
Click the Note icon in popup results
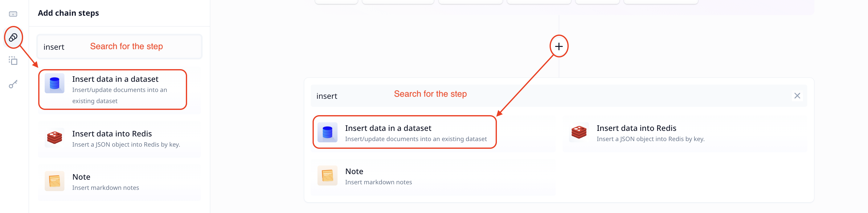pos(327,176)
